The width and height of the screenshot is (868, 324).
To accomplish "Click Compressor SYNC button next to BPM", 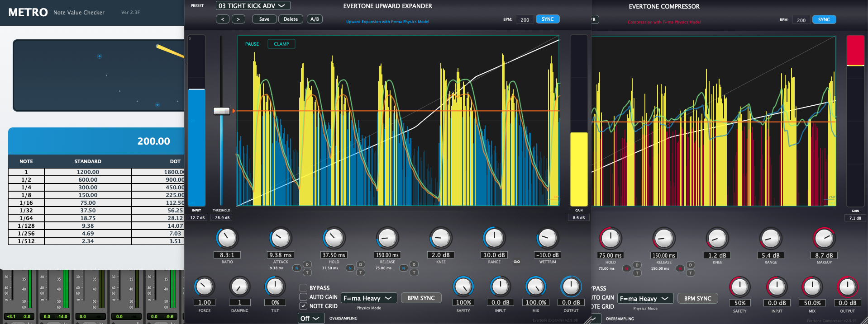I will 824,19.
